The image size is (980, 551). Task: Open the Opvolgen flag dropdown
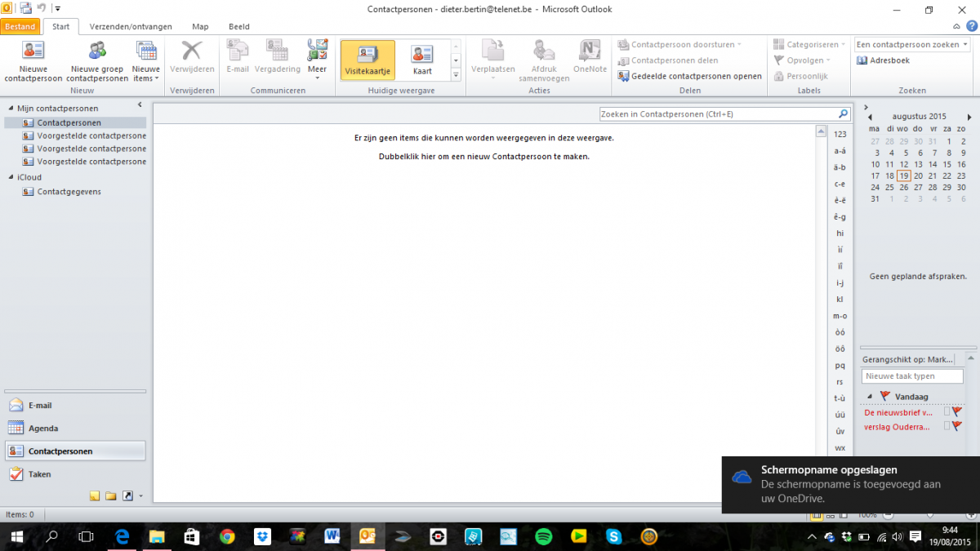(802, 60)
